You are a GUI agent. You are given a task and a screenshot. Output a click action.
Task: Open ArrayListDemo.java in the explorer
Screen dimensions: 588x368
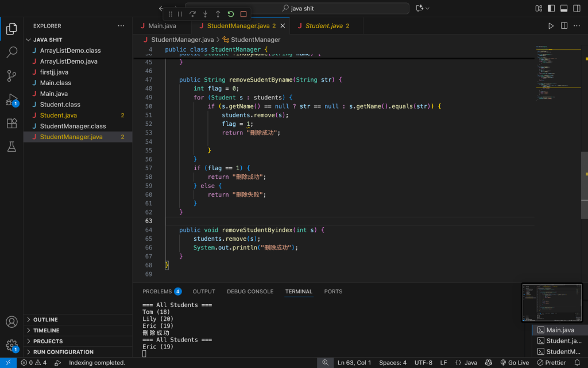pos(68,62)
